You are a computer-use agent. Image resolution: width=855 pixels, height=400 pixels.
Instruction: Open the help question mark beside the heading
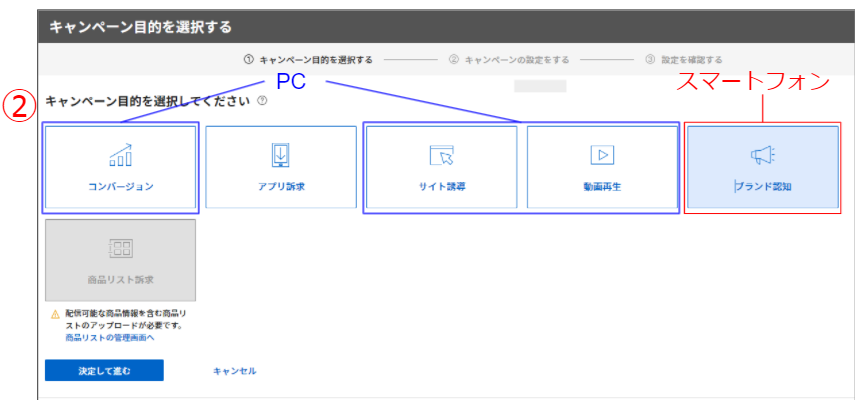pyautogui.click(x=261, y=101)
